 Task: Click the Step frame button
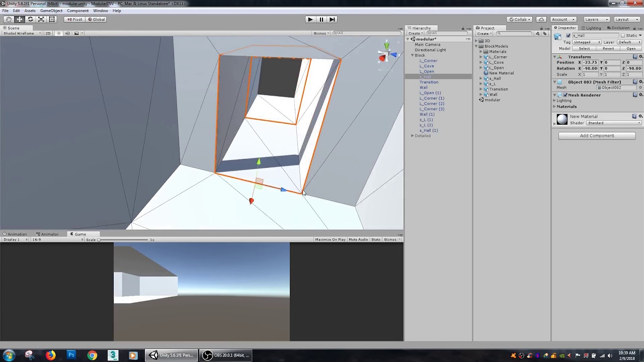[332, 19]
